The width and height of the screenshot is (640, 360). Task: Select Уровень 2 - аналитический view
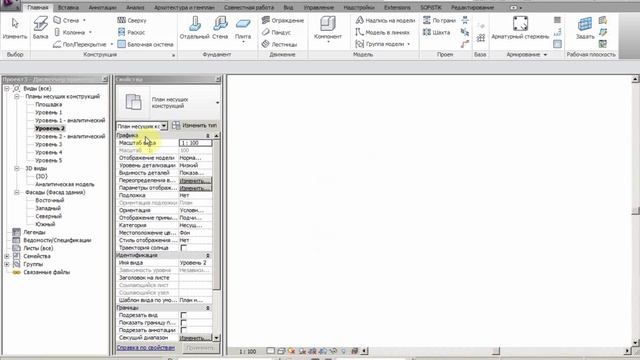tap(70, 136)
